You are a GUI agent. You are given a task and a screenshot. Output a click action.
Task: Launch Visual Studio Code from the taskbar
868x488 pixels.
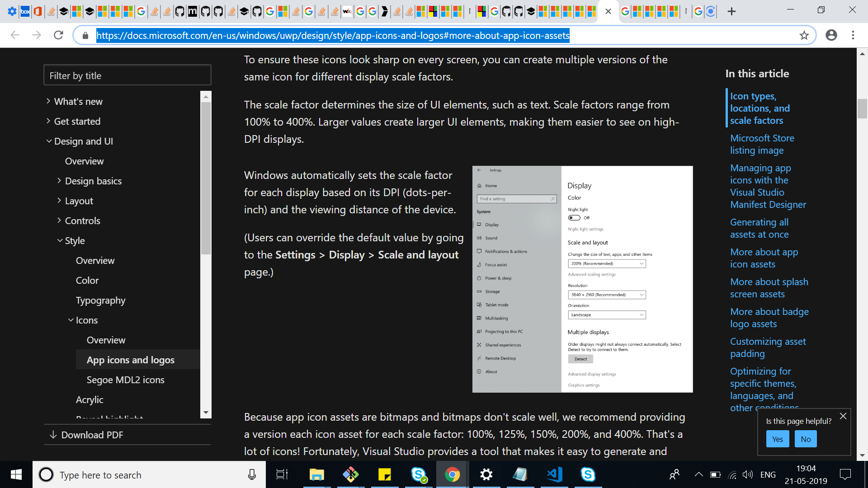tap(553, 474)
